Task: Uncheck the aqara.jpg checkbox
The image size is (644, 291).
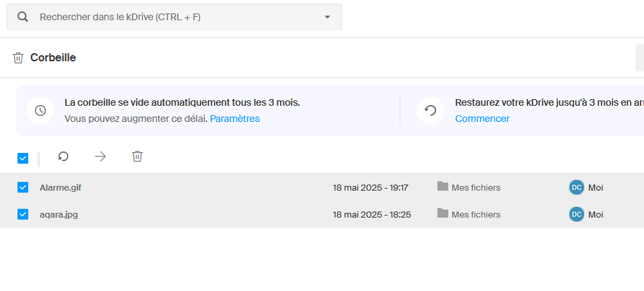Action: pyautogui.click(x=23, y=214)
